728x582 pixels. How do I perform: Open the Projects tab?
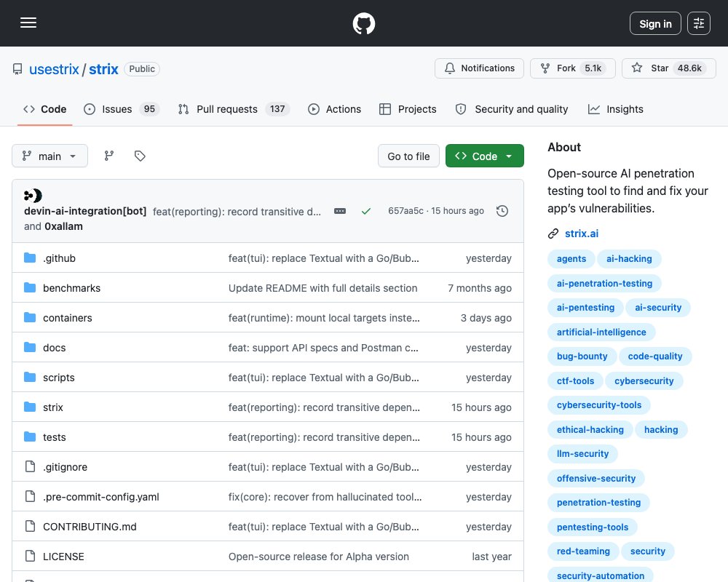pyautogui.click(x=408, y=109)
